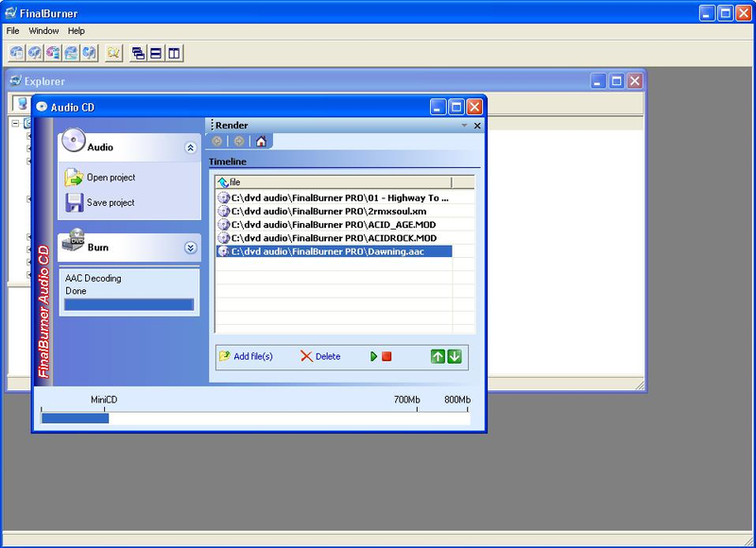Viewport: 756px width, 548px height.
Task: Click the audio disc with music note toolbar icon
Action: (35, 53)
